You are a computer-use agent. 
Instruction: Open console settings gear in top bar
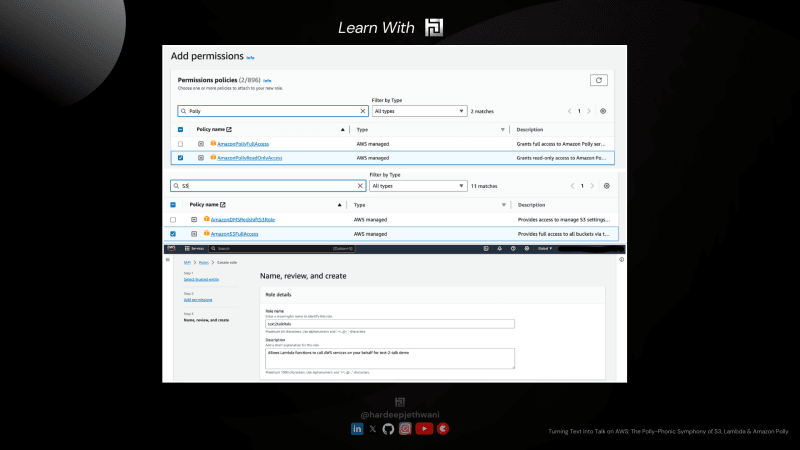click(527, 248)
